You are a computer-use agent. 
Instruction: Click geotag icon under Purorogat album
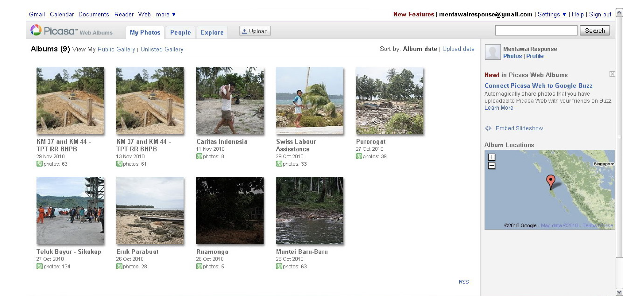coord(359,156)
